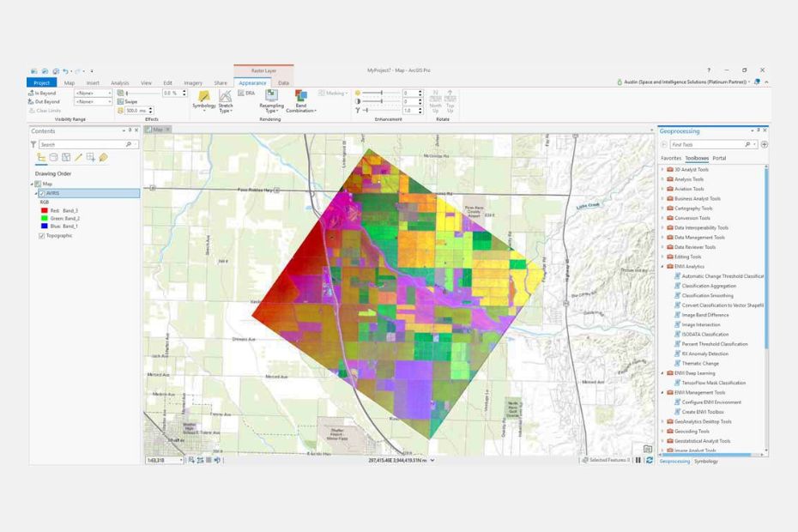
Task: Open the Data tab under Raster Layer
Action: (283, 83)
